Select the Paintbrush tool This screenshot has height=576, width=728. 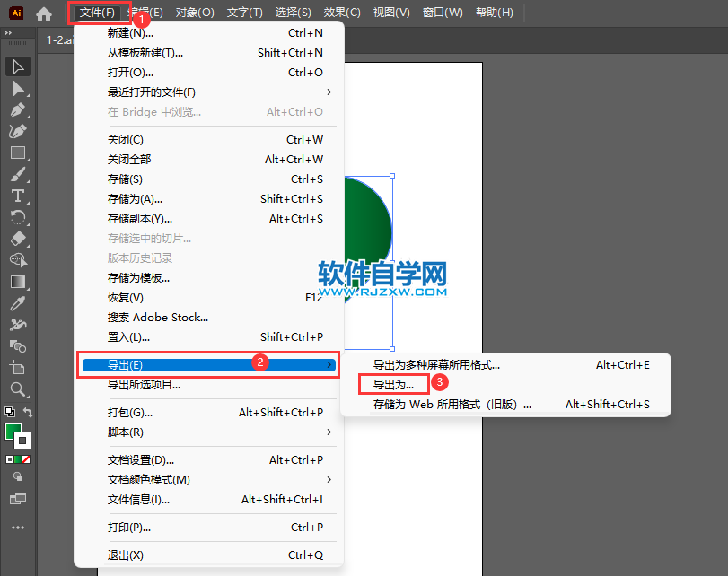point(16,174)
